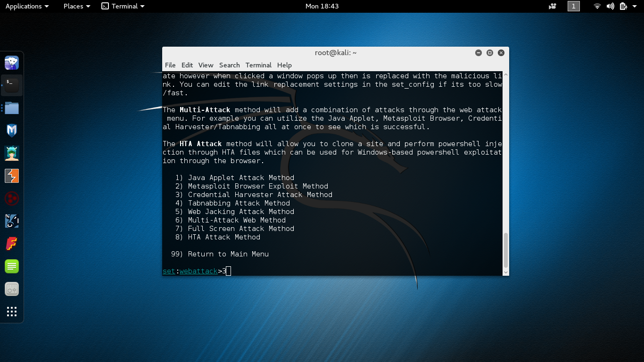Launch Metasploit from the dock

(12, 131)
